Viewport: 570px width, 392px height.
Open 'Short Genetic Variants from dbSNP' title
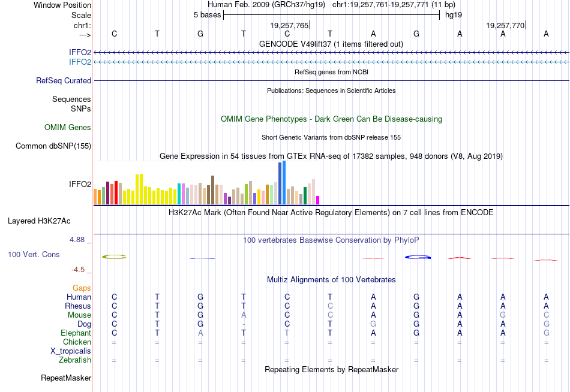click(x=331, y=137)
